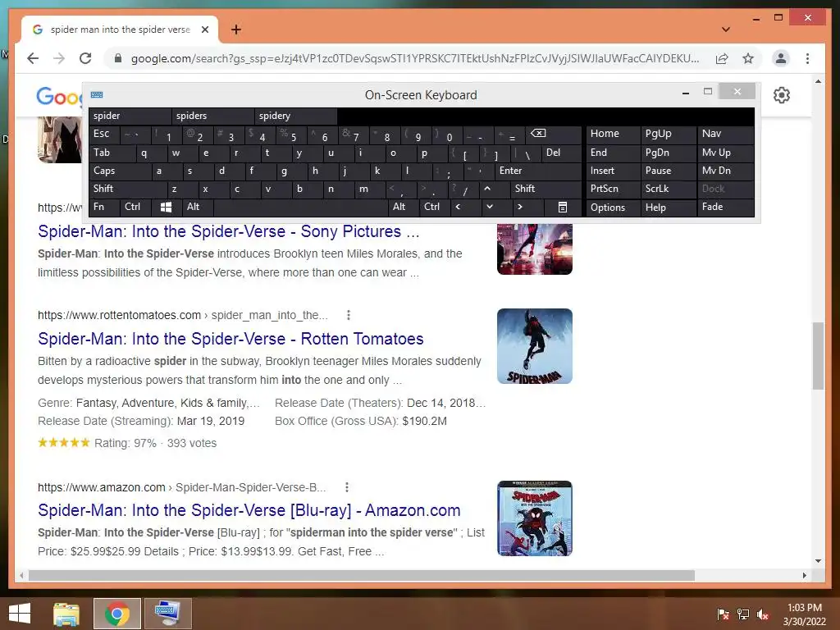Select On-Screen Keyboard taskbar icon
This screenshot has width=840, height=630.
pyautogui.click(x=167, y=614)
